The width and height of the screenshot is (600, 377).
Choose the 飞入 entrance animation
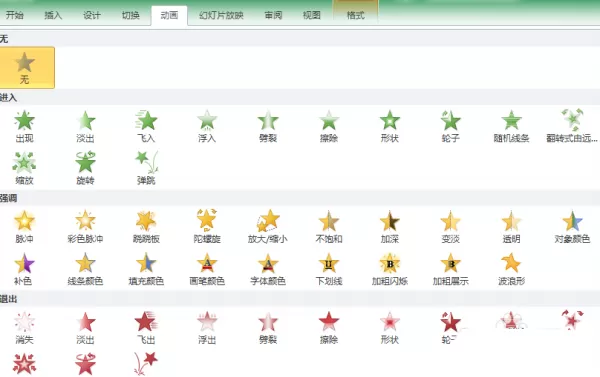click(x=146, y=126)
